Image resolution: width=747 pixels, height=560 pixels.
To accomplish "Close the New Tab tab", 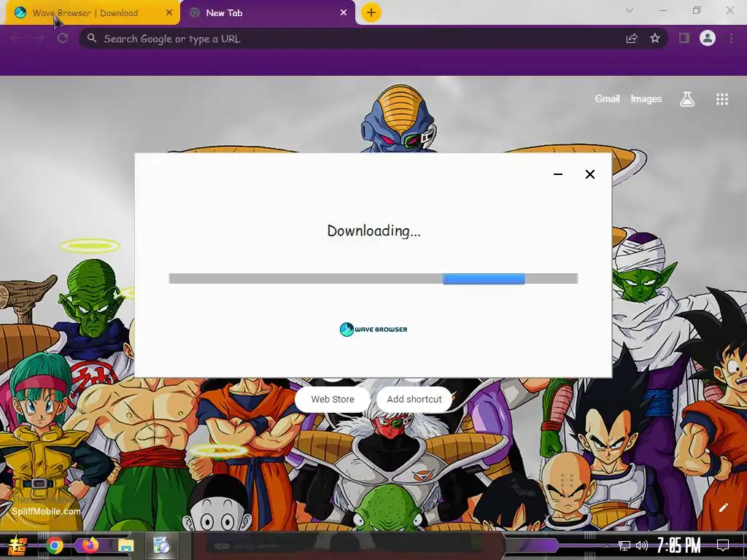I will pyautogui.click(x=344, y=13).
